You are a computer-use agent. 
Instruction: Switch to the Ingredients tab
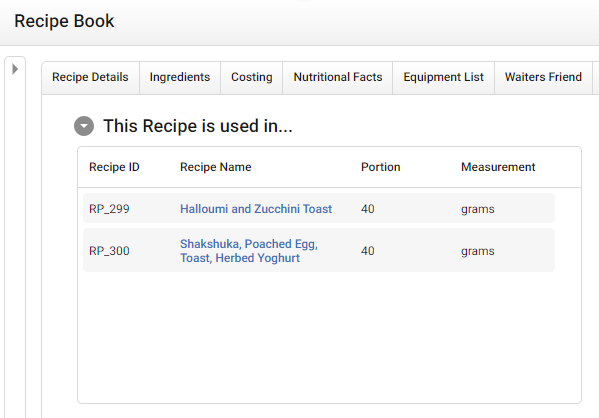(180, 78)
